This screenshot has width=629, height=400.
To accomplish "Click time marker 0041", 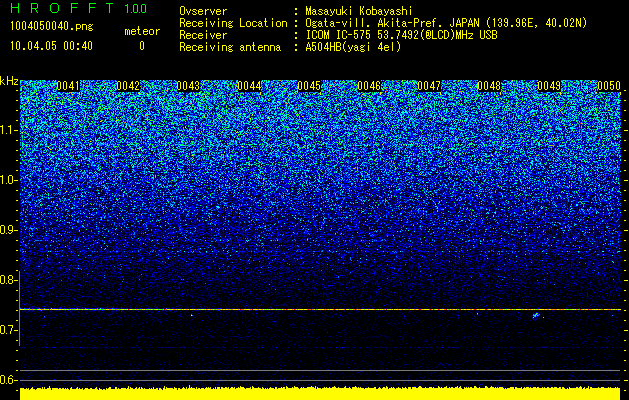I will coord(68,86).
